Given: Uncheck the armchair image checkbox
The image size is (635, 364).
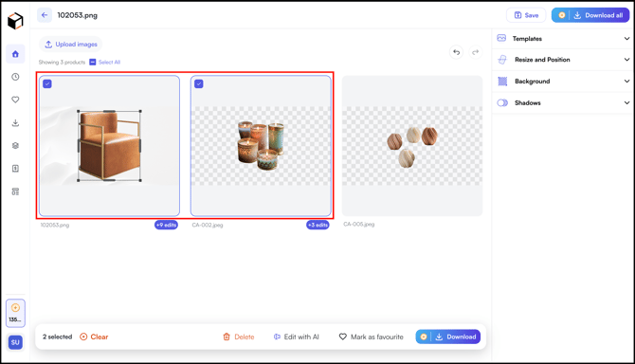Looking at the screenshot, I should pos(47,83).
